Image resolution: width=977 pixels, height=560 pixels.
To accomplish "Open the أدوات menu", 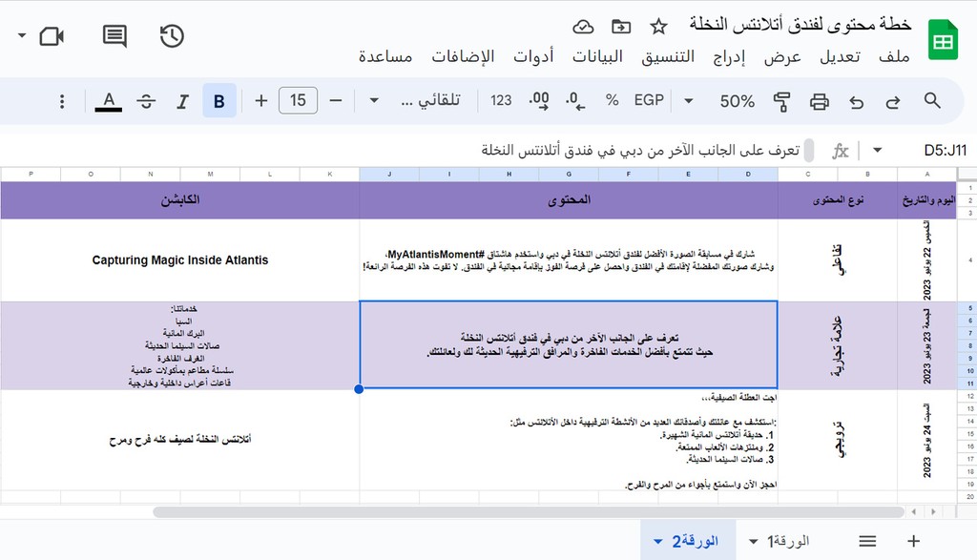I will click(x=533, y=56).
